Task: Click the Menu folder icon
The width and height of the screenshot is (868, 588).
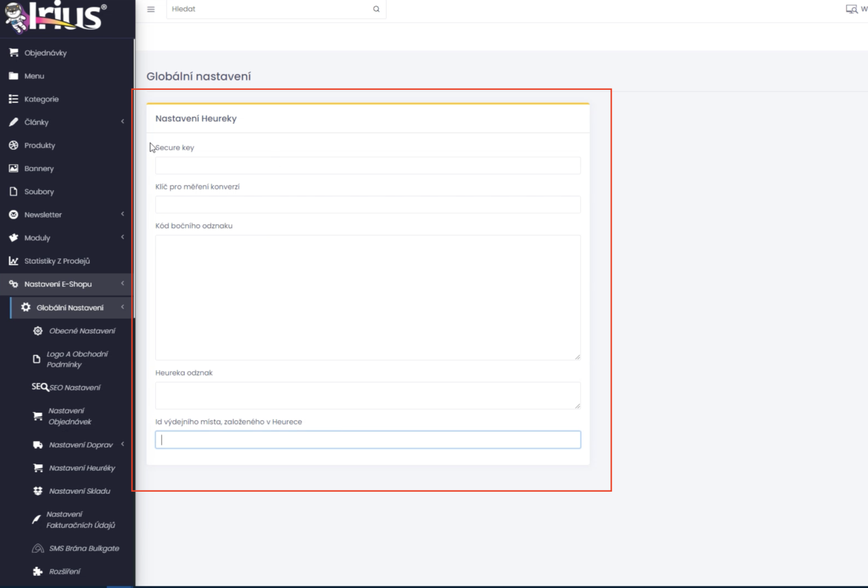Action: [14, 76]
